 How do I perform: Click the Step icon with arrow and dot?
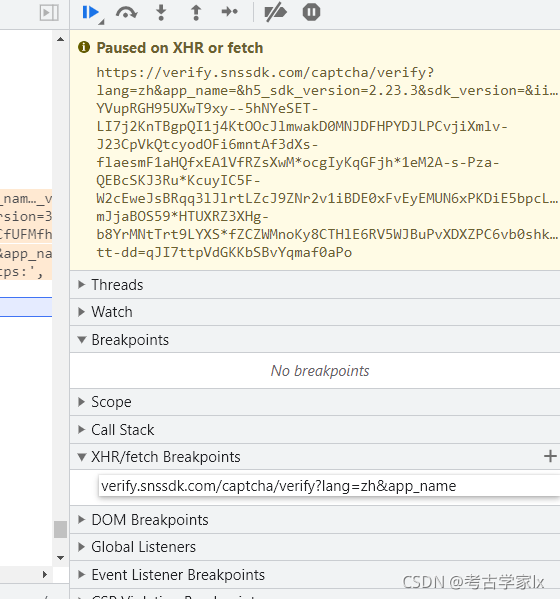click(x=230, y=12)
